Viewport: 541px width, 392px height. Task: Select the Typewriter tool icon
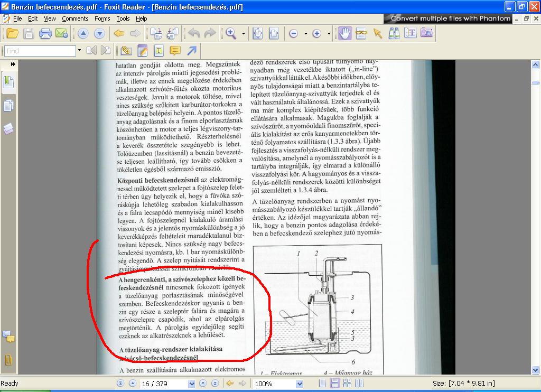point(158,51)
